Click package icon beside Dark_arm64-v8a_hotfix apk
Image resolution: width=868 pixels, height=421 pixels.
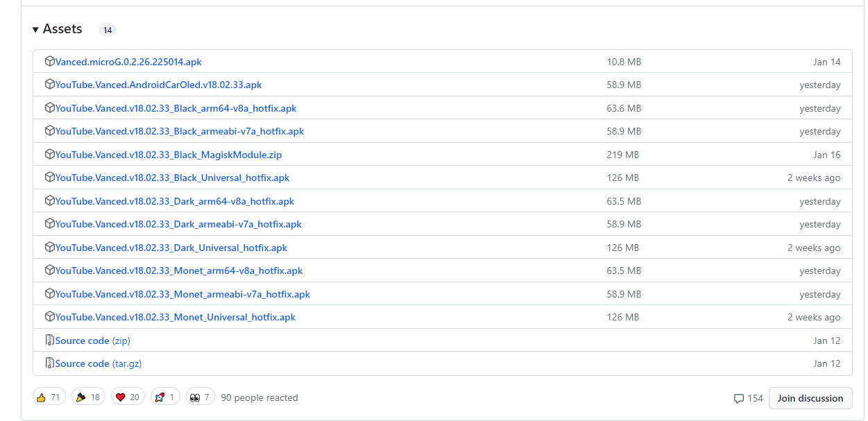tap(50, 200)
